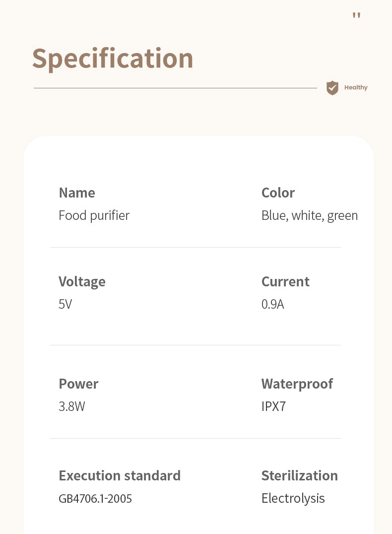The image size is (392, 534).
Task: Click the 5V voltage value
Action: [65, 304]
